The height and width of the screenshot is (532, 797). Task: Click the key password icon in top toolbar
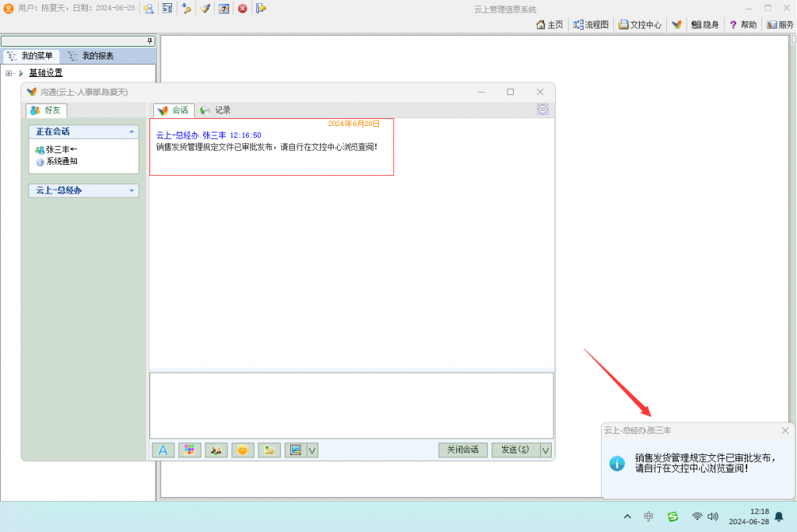186,9
